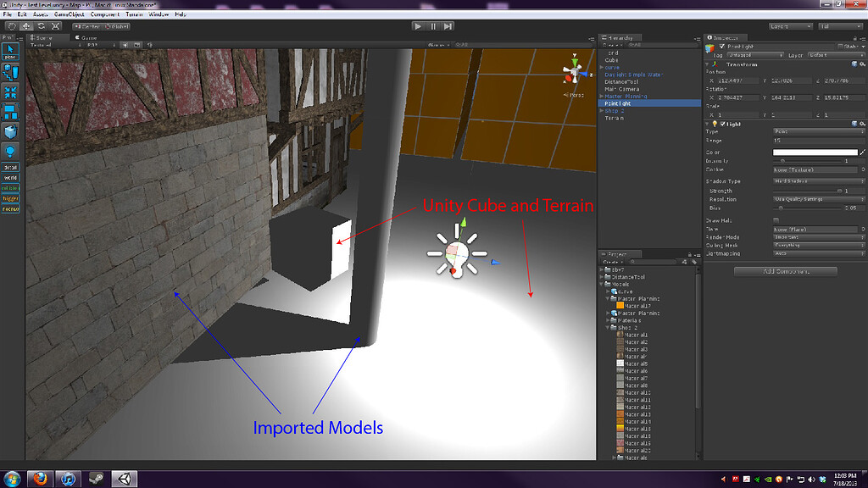Click the Global pivot button
868x488 pixels.
point(115,26)
